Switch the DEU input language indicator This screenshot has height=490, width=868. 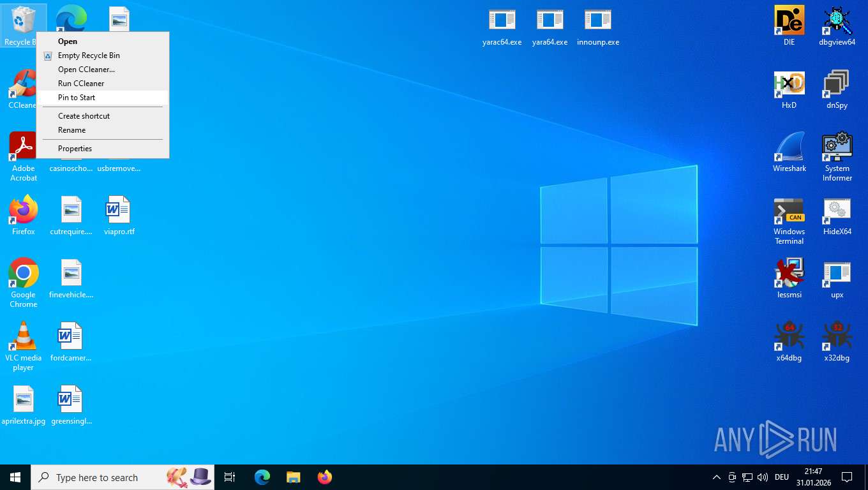coord(782,477)
